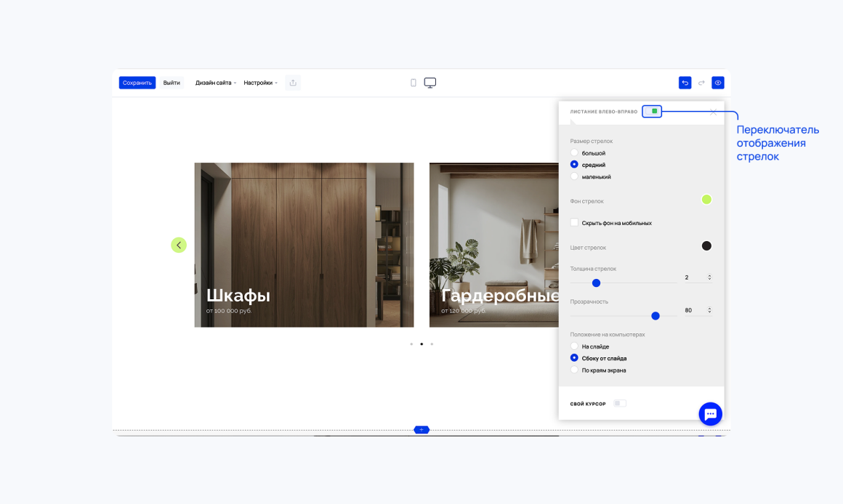Screen dimensions: 843x504
Task: Toggle Листание влево-вправо switch
Action: 652,111
